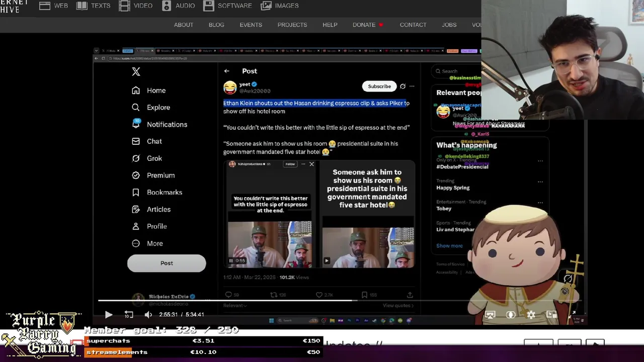Image resolution: width=644 pixels, height=362 pixels.
Task: Play the right embedded video clip
Action: (x=327, y=260)
